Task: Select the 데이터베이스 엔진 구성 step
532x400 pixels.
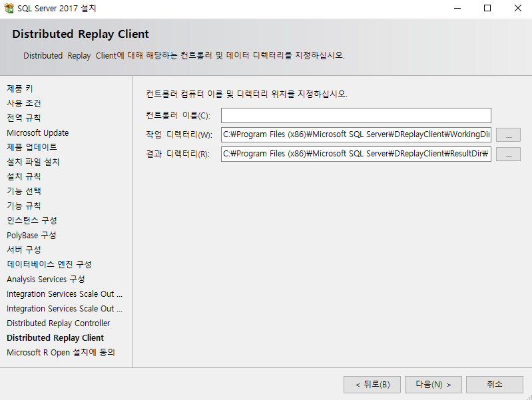Action: coord(49,264)
